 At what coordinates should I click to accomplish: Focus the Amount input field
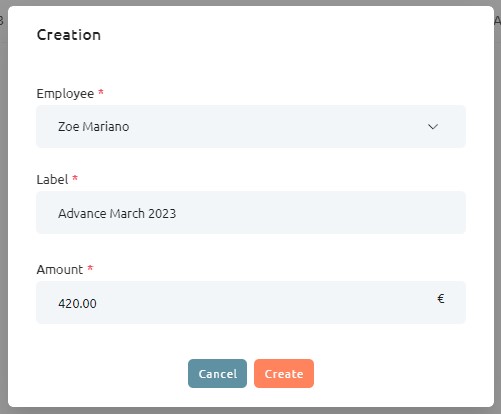coord(251,302)
